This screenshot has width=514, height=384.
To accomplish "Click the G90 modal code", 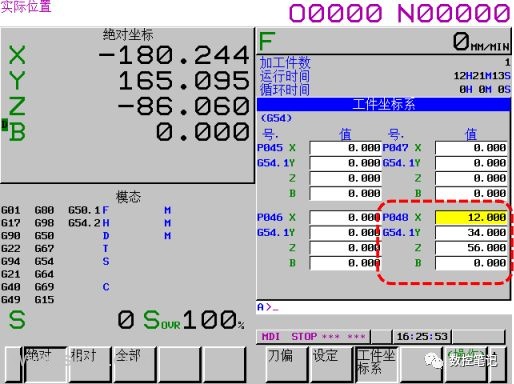I will click(11, 236).
